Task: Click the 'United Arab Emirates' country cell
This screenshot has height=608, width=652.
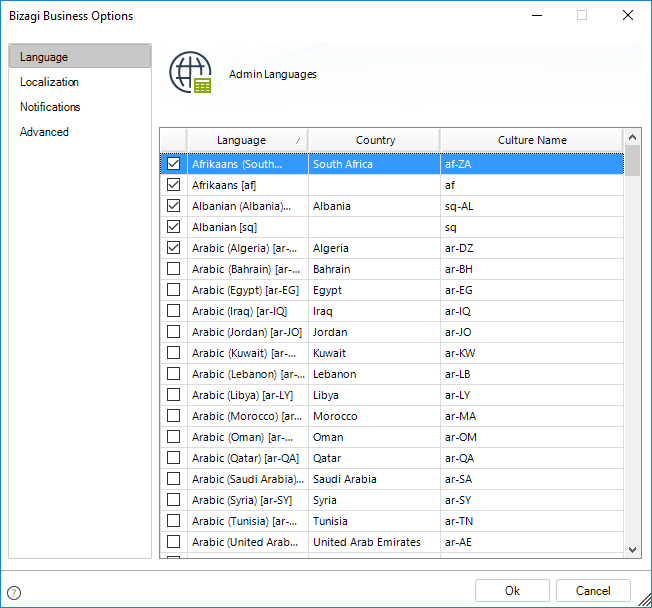Action: [374, 542]
